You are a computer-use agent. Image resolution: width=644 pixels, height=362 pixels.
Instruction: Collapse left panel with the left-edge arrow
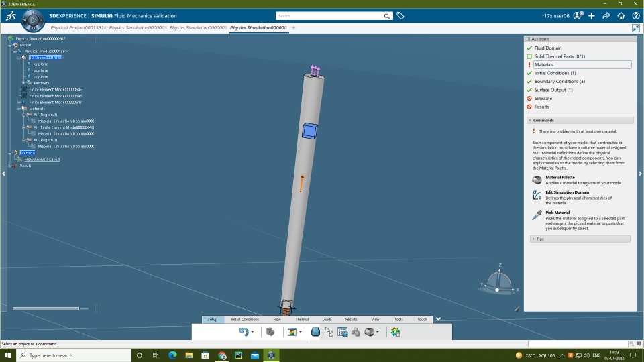point(4,174)
